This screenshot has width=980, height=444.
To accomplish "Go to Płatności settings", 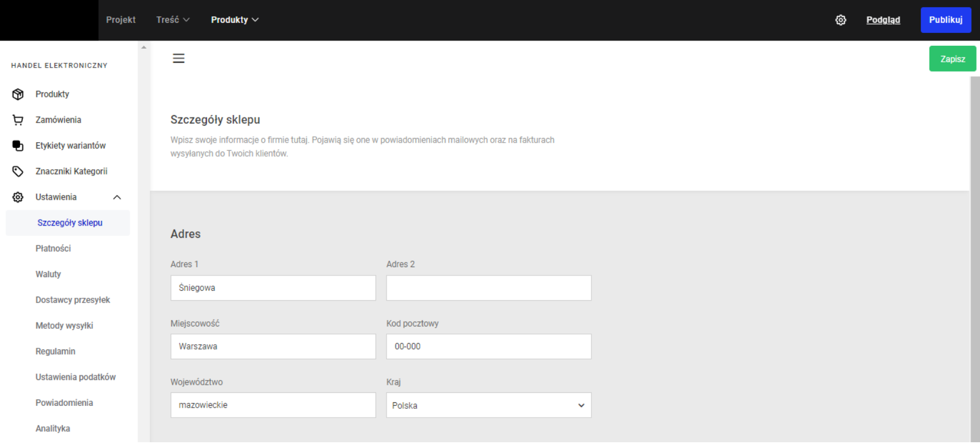I will coord(53,248).
